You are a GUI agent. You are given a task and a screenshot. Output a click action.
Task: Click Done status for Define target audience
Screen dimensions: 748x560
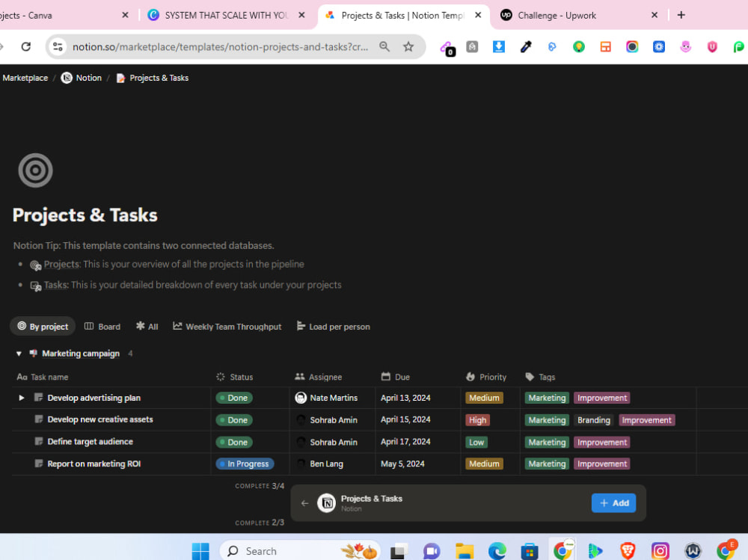tap(234, 442)
